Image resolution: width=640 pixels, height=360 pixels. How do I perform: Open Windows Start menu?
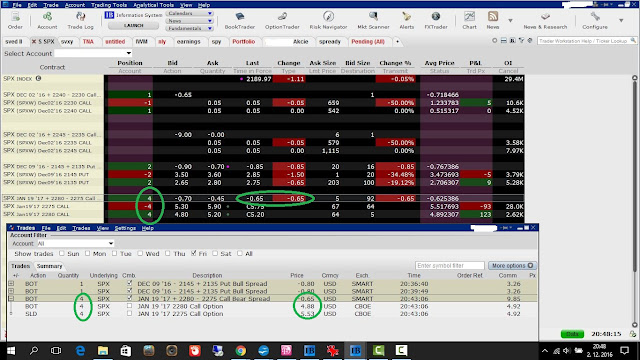click(x=11, y=350)
